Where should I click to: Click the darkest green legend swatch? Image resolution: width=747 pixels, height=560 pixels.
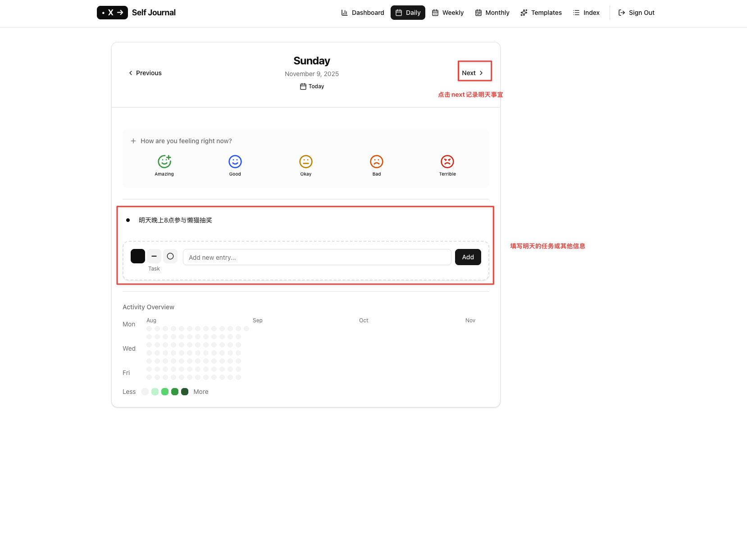pos(185,392)
